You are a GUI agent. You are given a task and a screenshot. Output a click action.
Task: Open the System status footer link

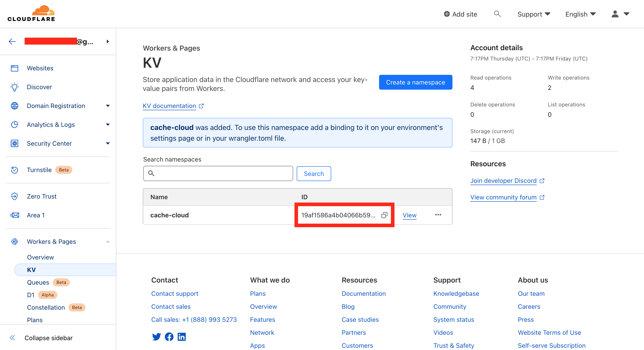click(454, 320)
